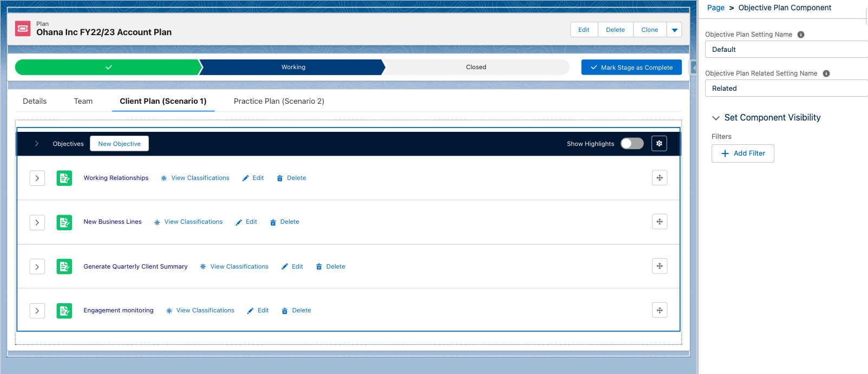Click move handle for New Business Lines row
The height and width of the screenshot is (374, 868).
tap(660, 222)
